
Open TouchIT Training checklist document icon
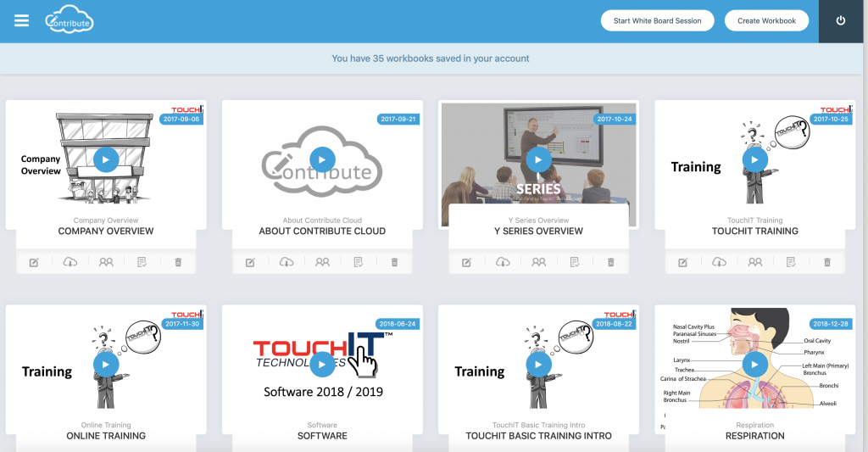pyautogui.click(x=791, y=262)
